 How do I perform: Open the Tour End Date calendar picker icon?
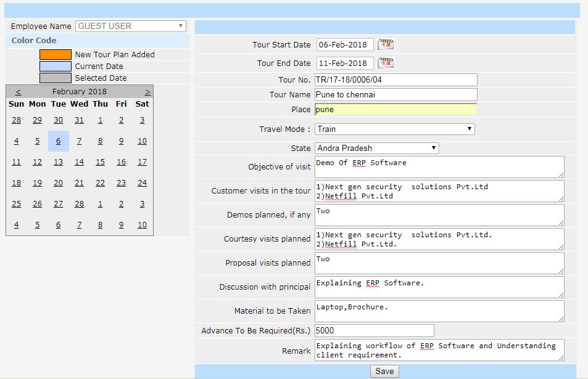386,63
